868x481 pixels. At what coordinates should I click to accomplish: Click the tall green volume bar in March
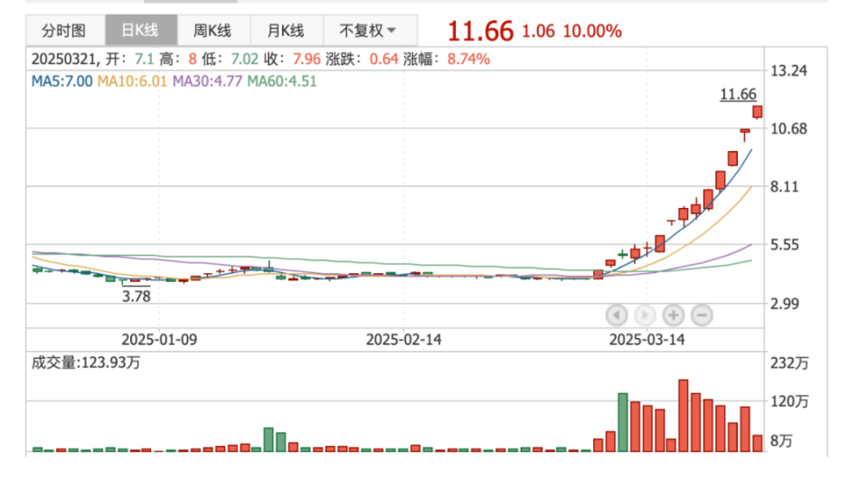pyautogui.click(x=623, y=422)
